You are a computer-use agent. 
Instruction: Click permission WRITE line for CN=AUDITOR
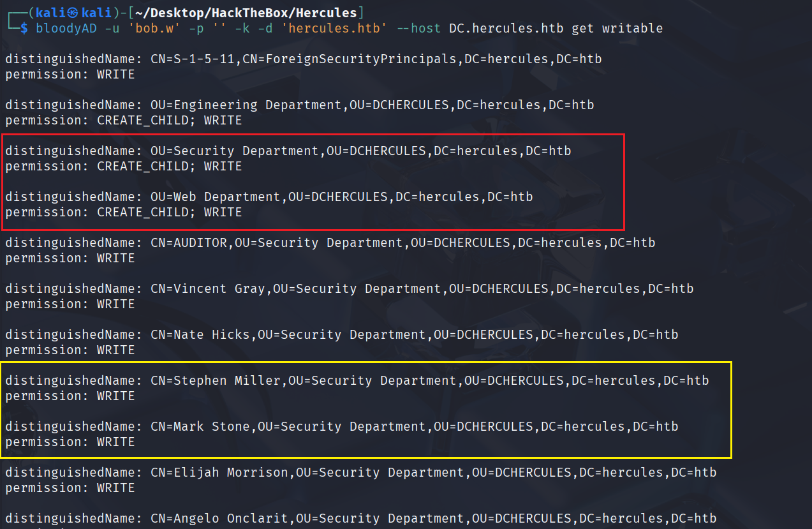pos(70,258)
